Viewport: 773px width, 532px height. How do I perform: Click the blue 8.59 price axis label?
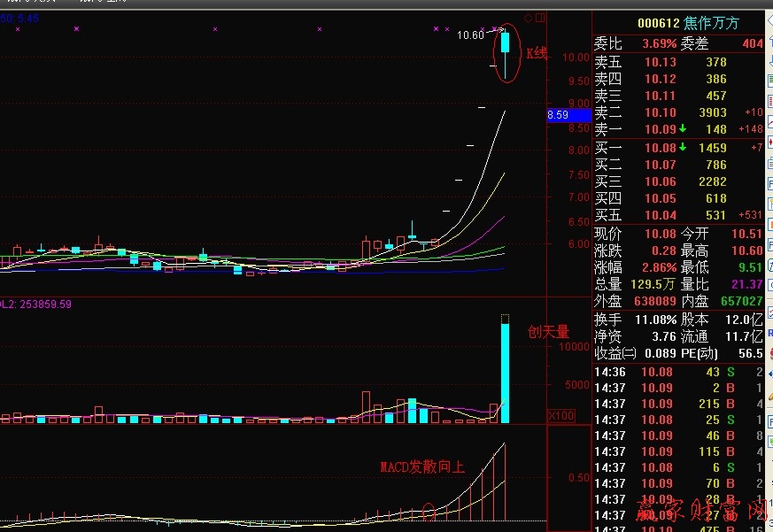click(x=568, y=115)
